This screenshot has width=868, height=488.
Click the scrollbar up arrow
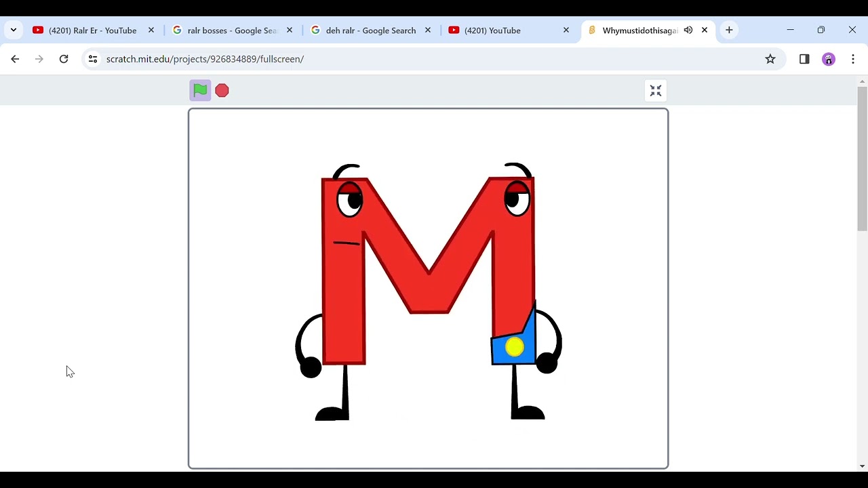(862, 81)
